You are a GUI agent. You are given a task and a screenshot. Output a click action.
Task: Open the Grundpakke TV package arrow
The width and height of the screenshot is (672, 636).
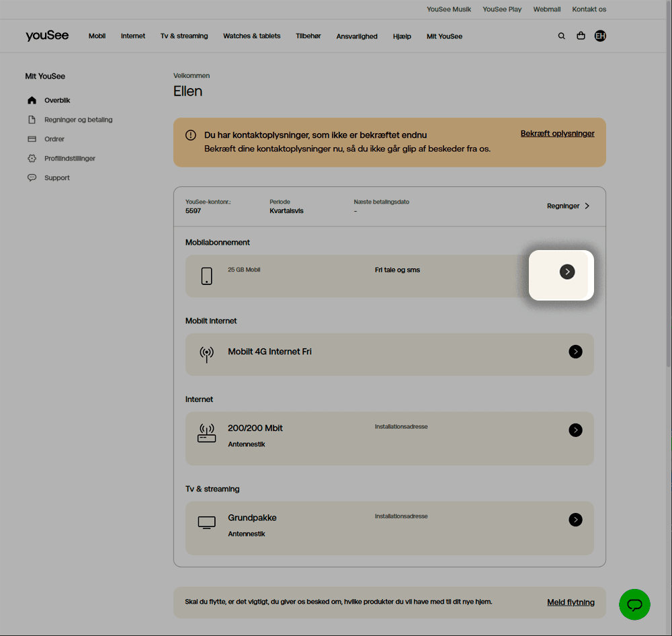coord(575,520)
